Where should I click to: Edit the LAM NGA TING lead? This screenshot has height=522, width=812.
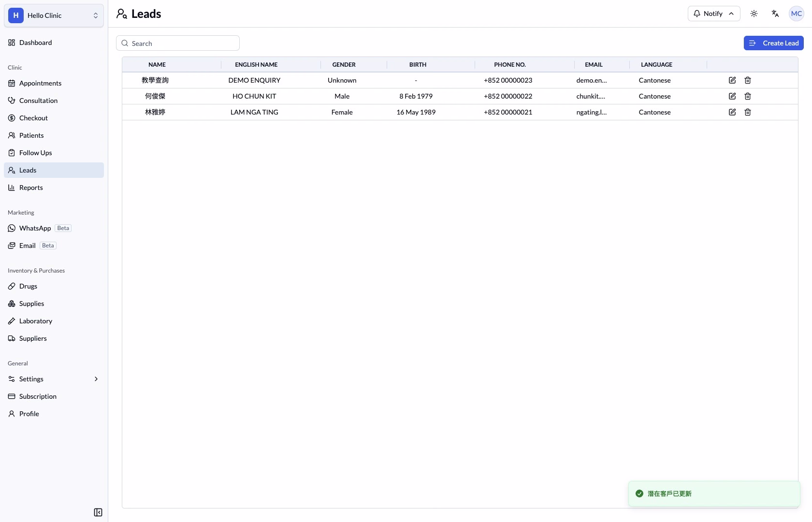[x=732, y=112]
